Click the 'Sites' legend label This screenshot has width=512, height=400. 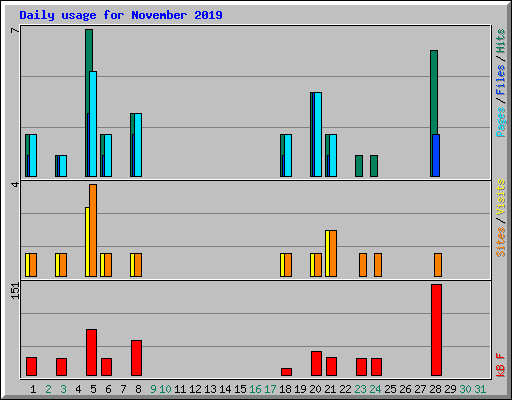(501, 242)
